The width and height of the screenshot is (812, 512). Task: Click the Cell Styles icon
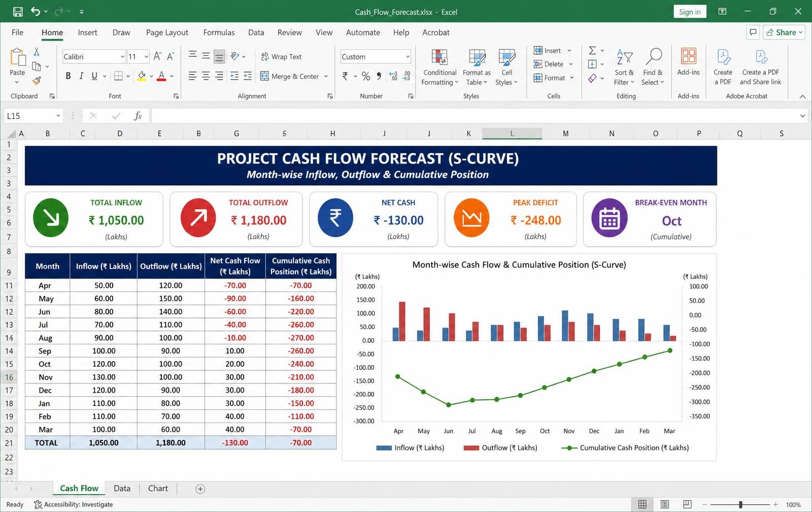click(x=506, y=57)
